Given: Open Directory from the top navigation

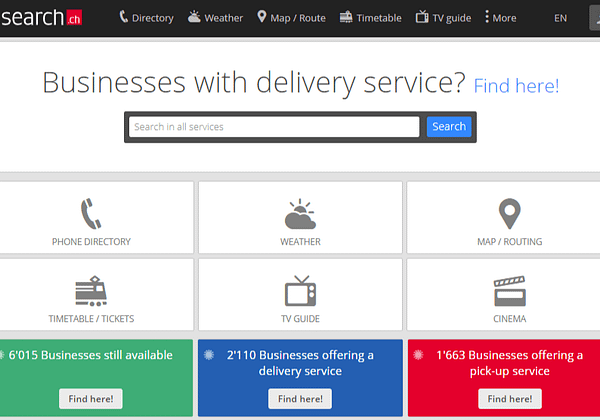Looking at the screenshot, I should click(146, 17).
